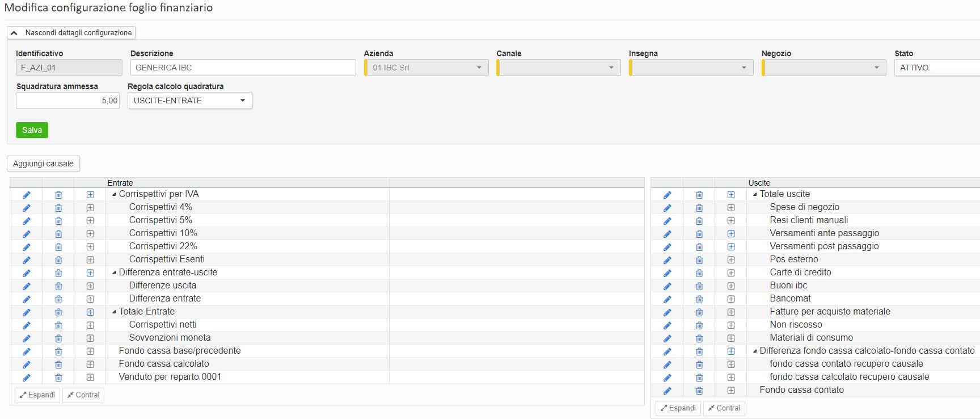Add child under Totale Entrate with plus icon

(x=90, y=312)
